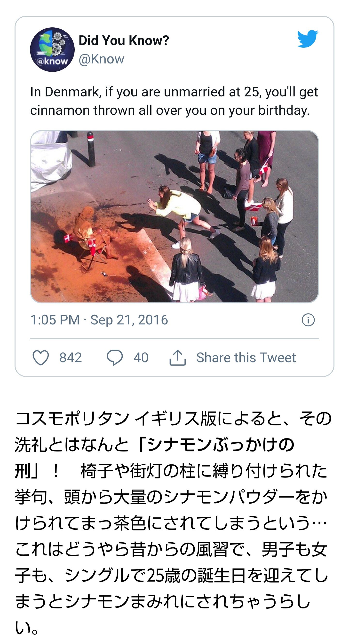349x644 pixels.
Task: Click the Twitter bird logo
Action: pyautogui.click(x=308, y=39)
